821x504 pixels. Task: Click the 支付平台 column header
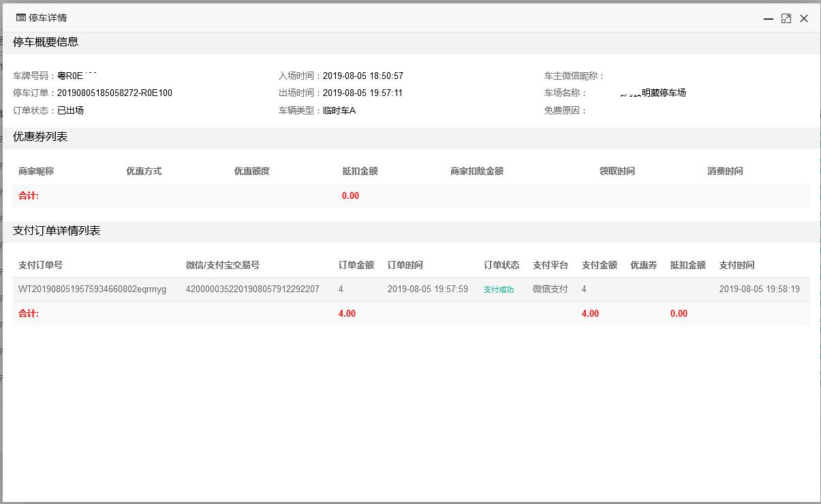pos(550,265)
